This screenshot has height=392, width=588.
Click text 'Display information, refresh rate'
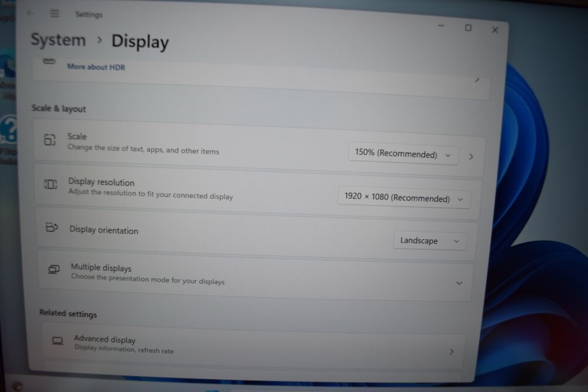123,349
